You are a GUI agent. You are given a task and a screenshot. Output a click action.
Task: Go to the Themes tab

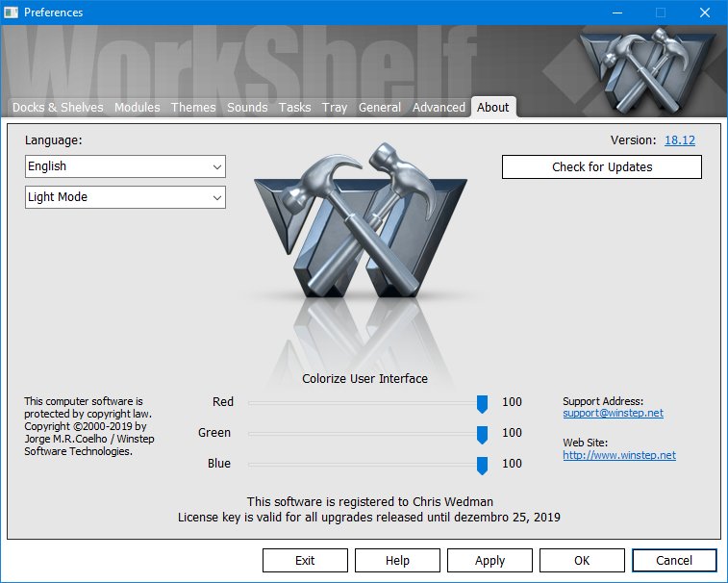click(x=193, y=108)
